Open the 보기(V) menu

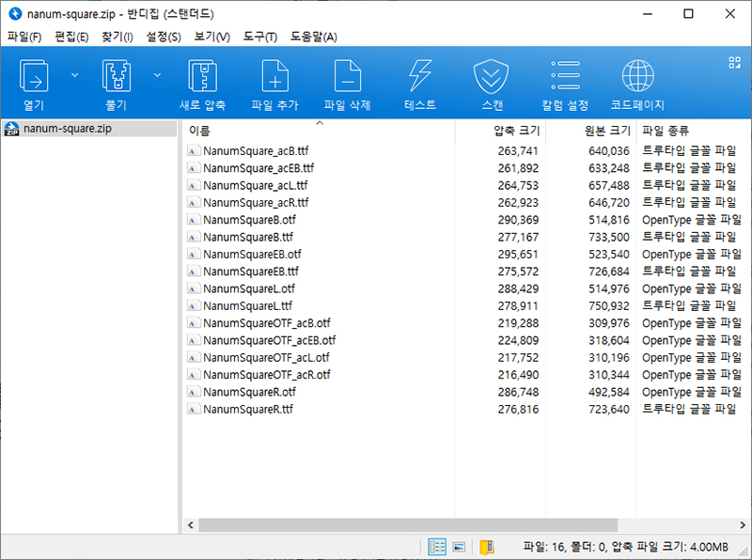tap(212, 37)
